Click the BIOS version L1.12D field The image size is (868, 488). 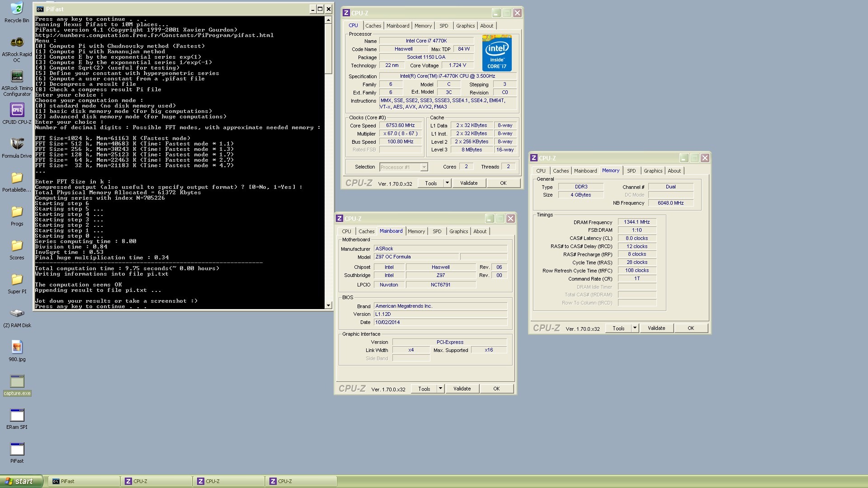(440, 314)
